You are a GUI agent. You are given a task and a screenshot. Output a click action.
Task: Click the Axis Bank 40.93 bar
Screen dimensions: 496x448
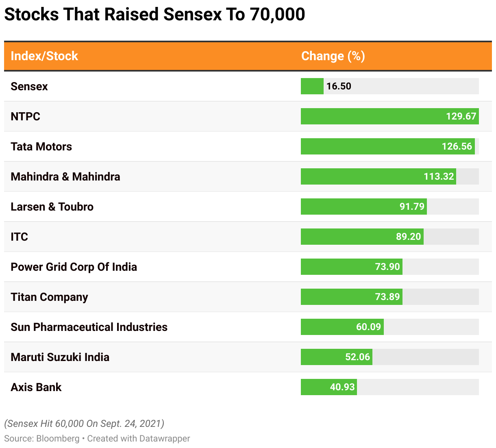coord(328,387)
